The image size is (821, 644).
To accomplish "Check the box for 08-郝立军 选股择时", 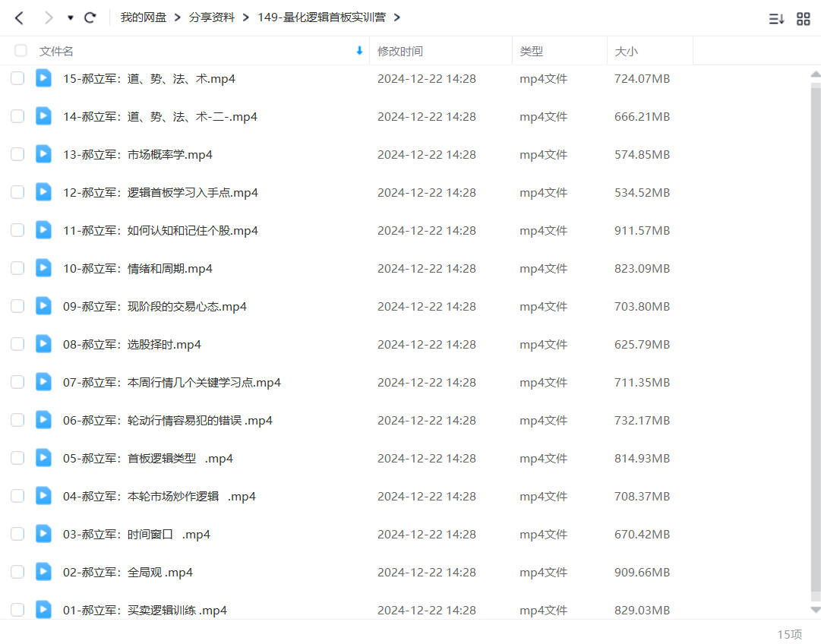I will click(x=17, y=344).
